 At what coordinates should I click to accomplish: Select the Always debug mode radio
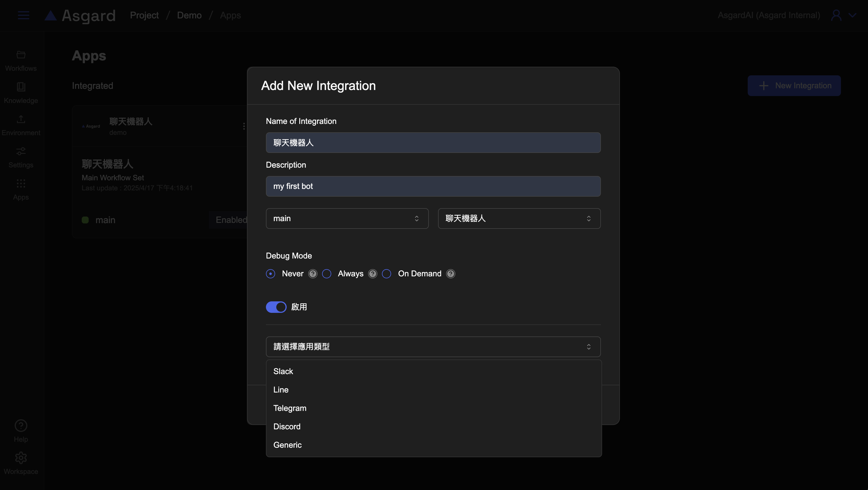pyautogui.click(x=327, y=274)
